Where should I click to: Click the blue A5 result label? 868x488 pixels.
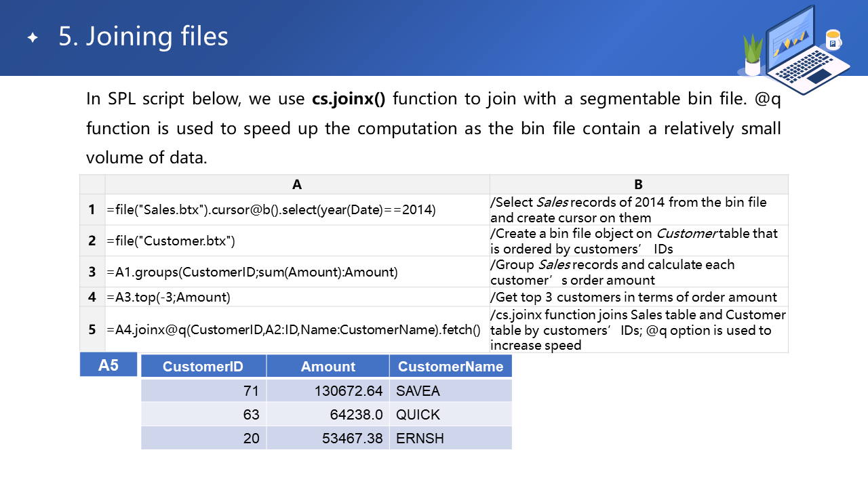coord(108,365)
